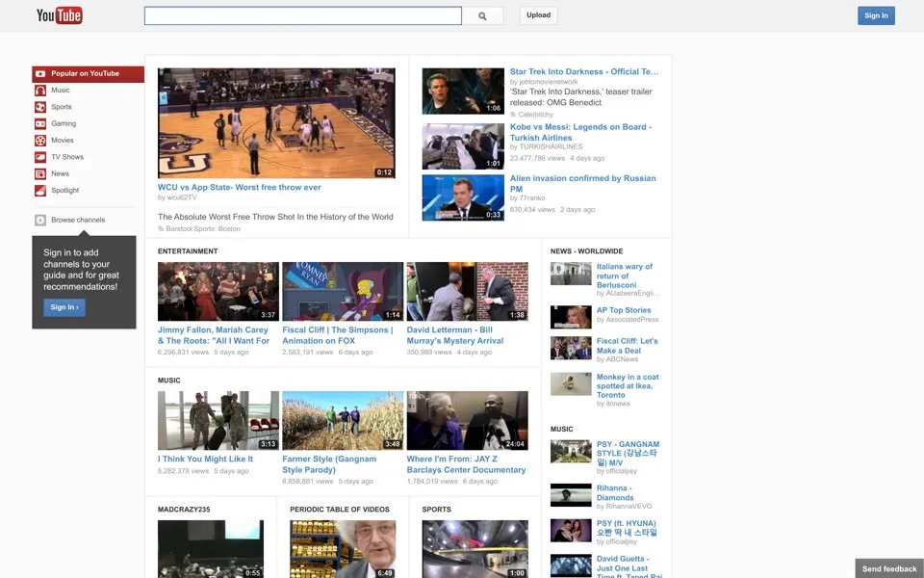Select Sports category label in sidebar
This screenshot has height=578, width=924.
point(62,107)
